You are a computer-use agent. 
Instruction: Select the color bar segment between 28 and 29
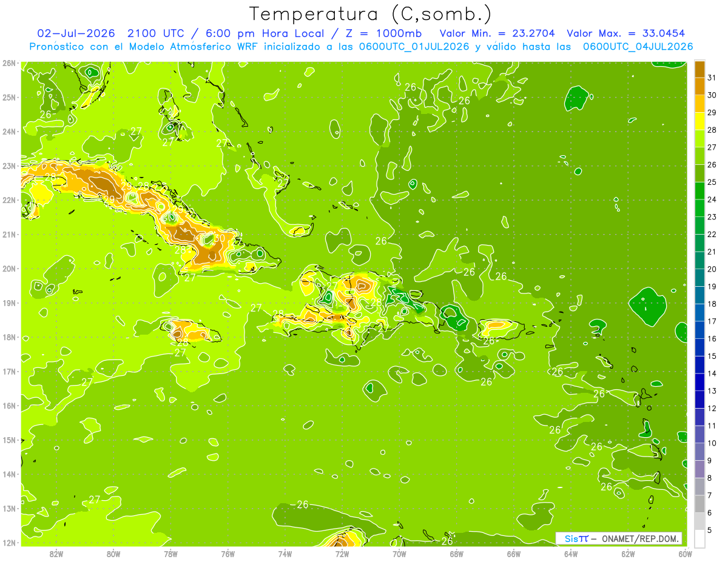click(699, 121)
